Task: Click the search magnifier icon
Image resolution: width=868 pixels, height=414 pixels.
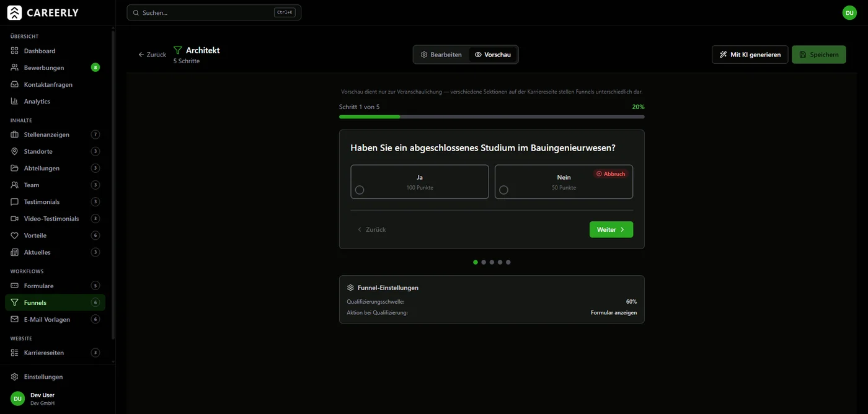Action: 136,12
